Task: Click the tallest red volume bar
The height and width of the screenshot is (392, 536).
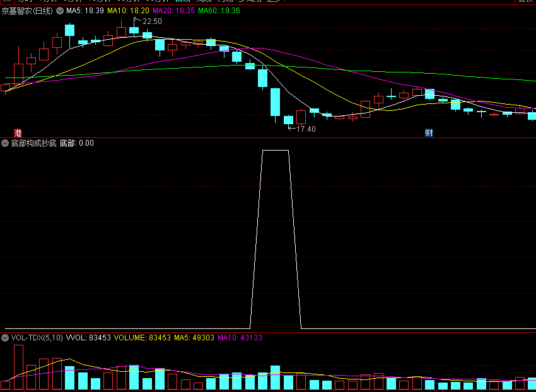Action: tap(18, 367)
